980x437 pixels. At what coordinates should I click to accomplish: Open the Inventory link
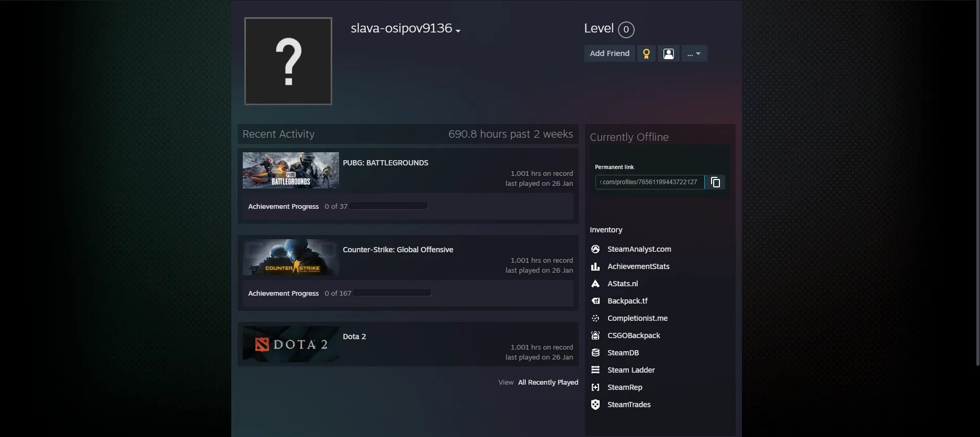coord(606,230)
